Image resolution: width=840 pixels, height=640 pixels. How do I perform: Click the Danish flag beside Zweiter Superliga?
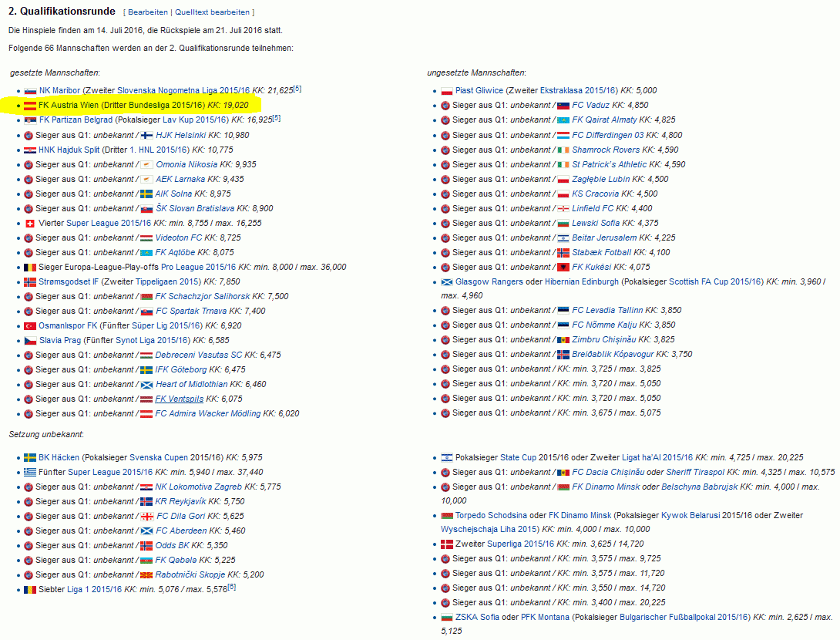tap(447, 544)
